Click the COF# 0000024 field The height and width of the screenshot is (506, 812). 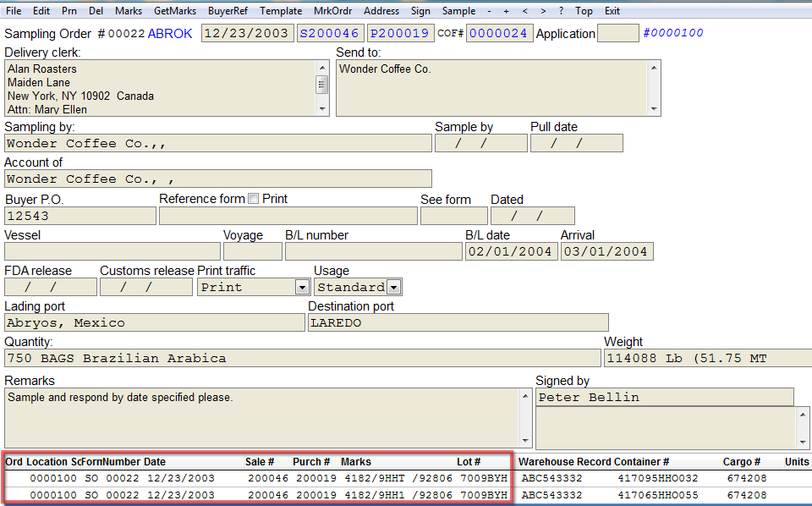(x=499, y=33)
